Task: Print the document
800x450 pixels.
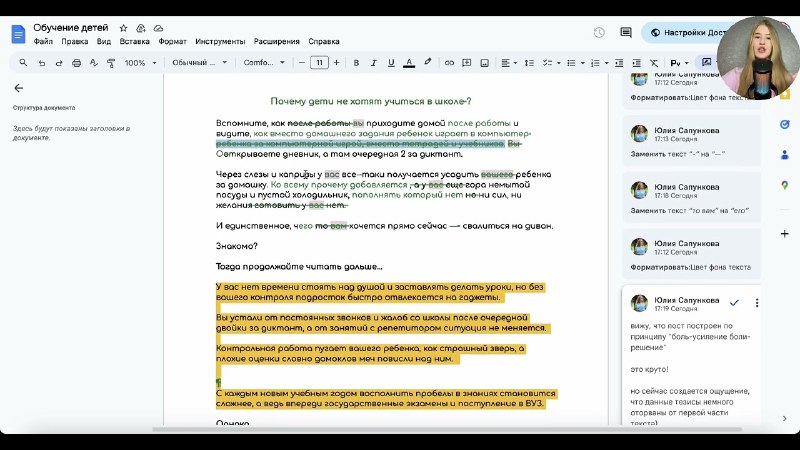Action: (77, 63)
